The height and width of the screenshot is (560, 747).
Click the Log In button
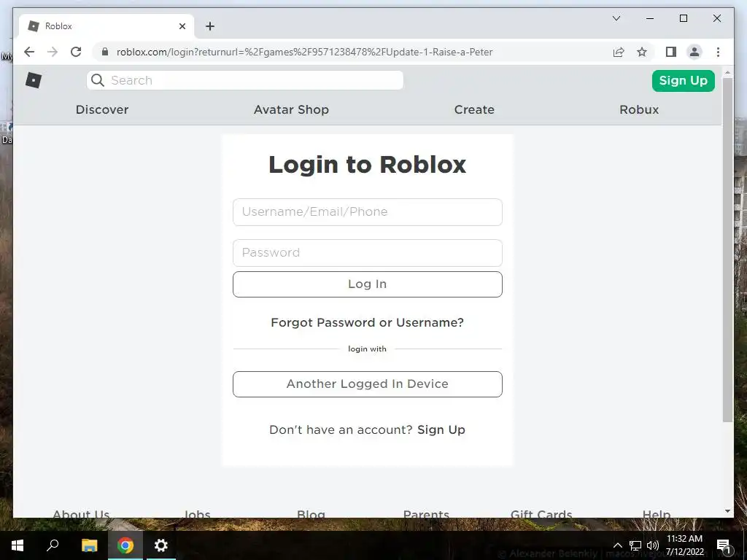(x=368, y=284)
